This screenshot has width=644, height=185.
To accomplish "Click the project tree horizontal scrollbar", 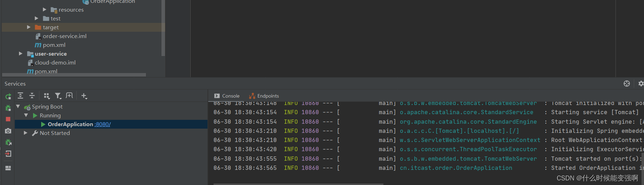I will [74, 75].
